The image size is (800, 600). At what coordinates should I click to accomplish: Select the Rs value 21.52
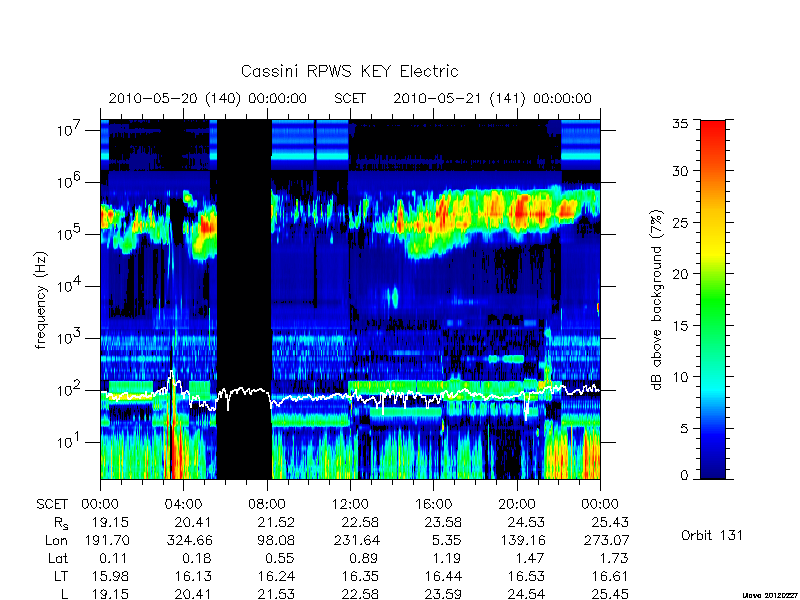[276, 522]
